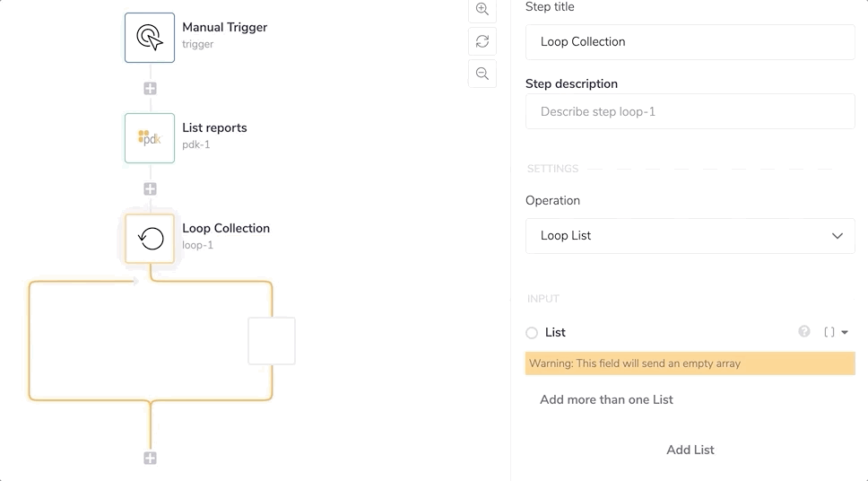Click the chevron on the Loop List combo box
The image size is (868, 481).
837,236
